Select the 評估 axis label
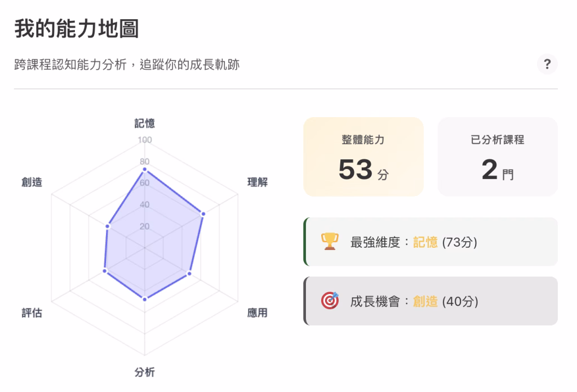 (32, 313)
